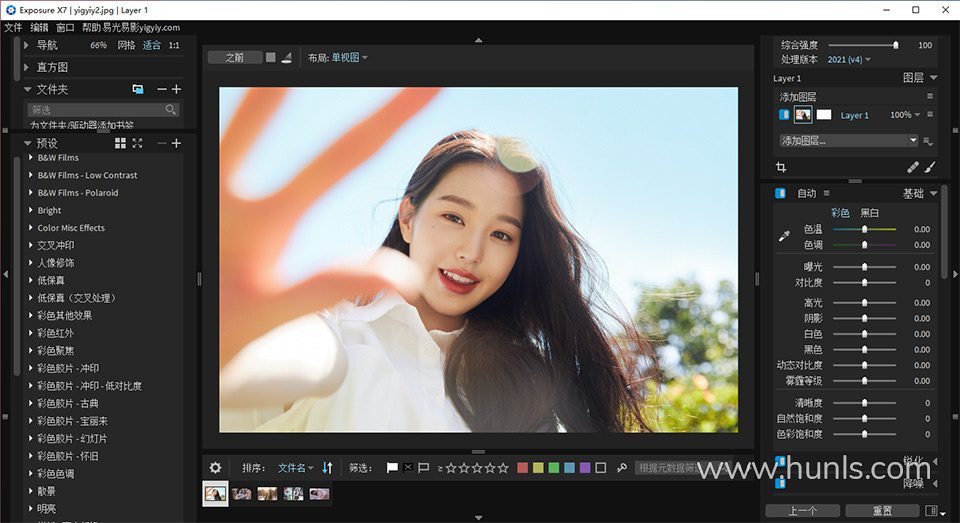Expand the 彩色胶片 - 古典 preset group
This screenshot has height=523, width=960.
click(31, 403)
